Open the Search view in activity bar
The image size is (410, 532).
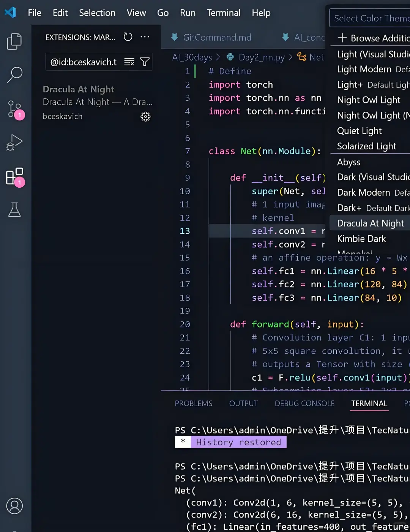point(14,75)
